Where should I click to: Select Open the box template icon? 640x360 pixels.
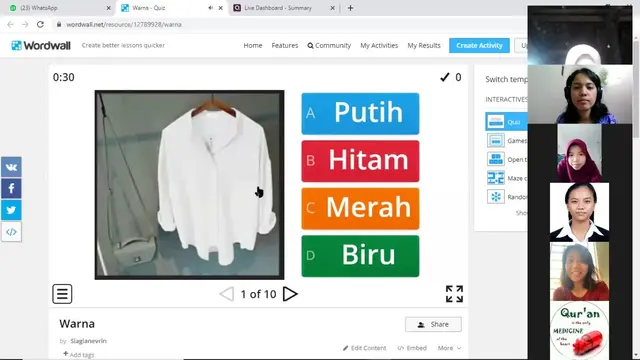[496, 159]
